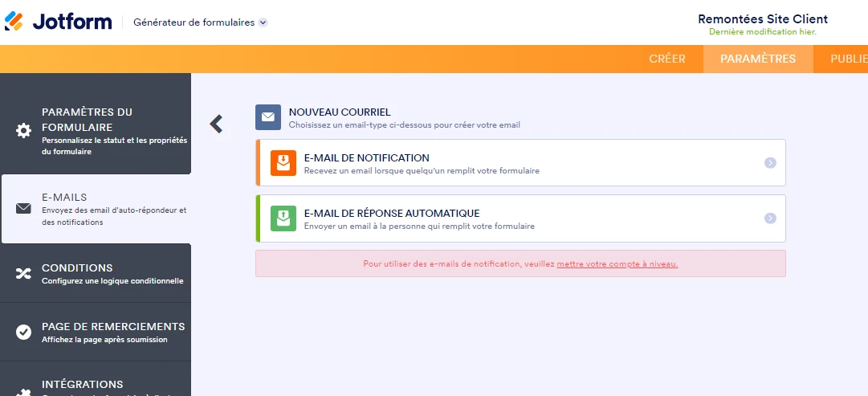Click the NOUVEAU COURRIEL heading

pos(340,112)
